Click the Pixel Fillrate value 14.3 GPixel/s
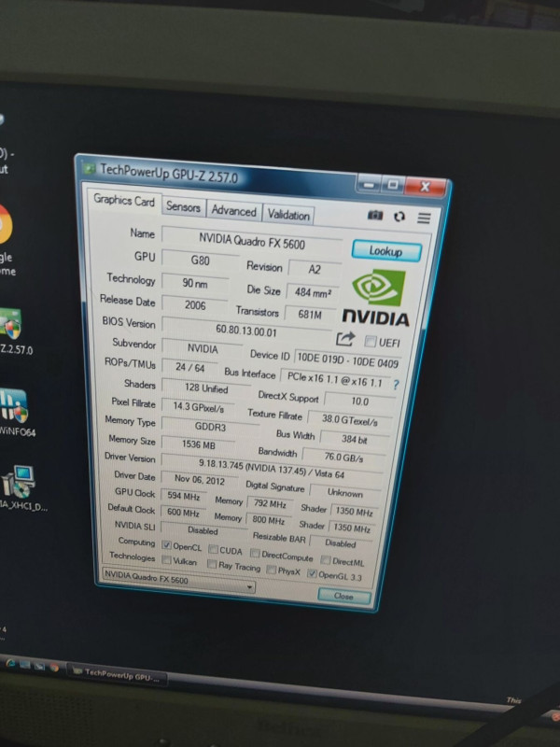The height and width of the screenshot is (747, 560). 198,406
